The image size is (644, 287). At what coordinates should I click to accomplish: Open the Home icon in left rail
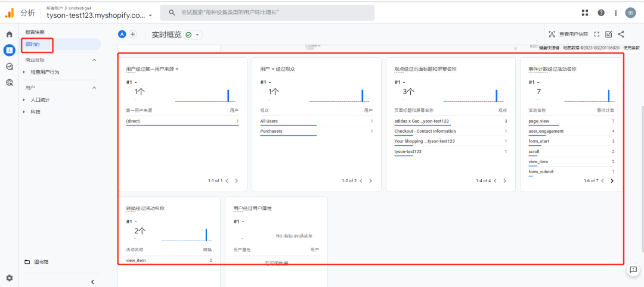click(9, 35)
